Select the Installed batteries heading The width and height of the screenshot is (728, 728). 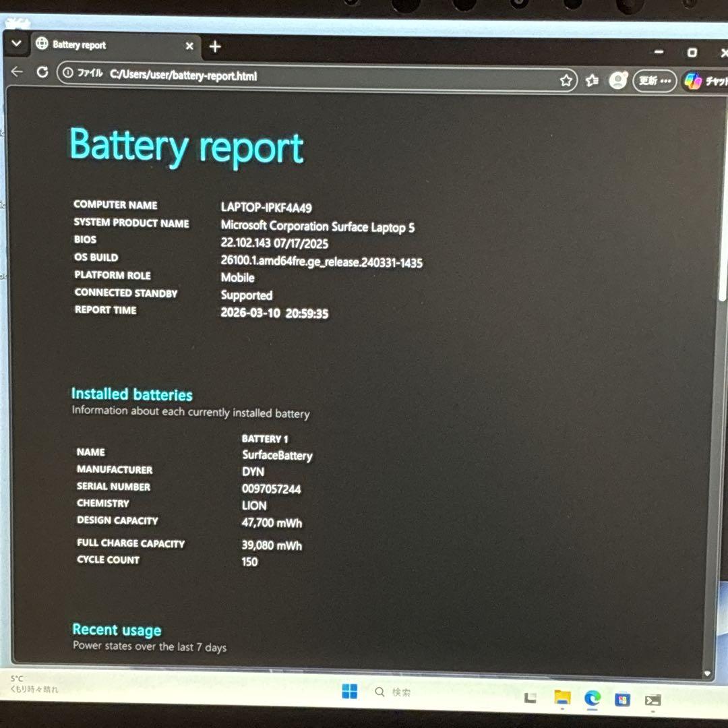[132, 394]
